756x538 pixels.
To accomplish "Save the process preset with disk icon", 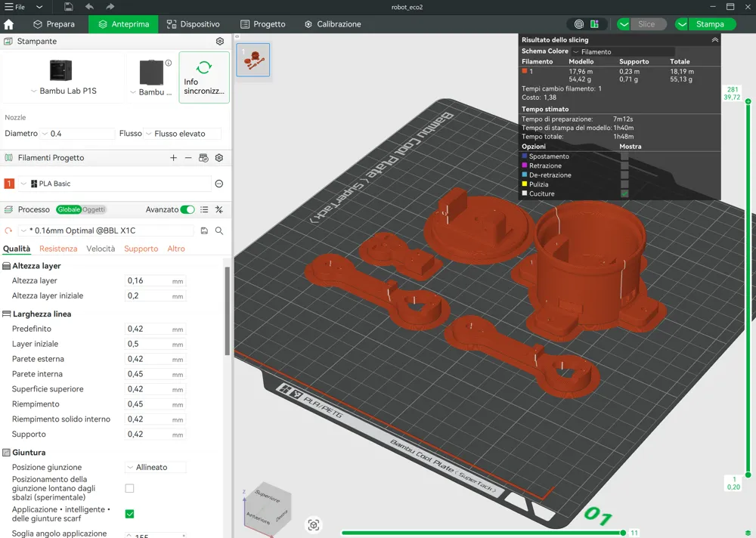I will coord(204,231).
